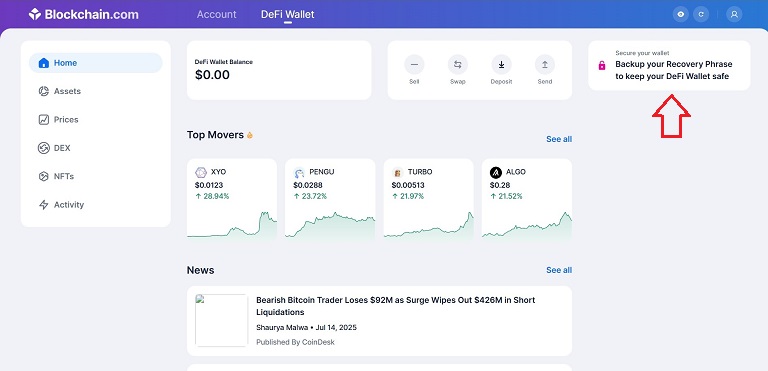Image resolution: width=768 pixels, height=371 pixels.
Task: Select the DeFi Wallet tab
Action: 288,15
